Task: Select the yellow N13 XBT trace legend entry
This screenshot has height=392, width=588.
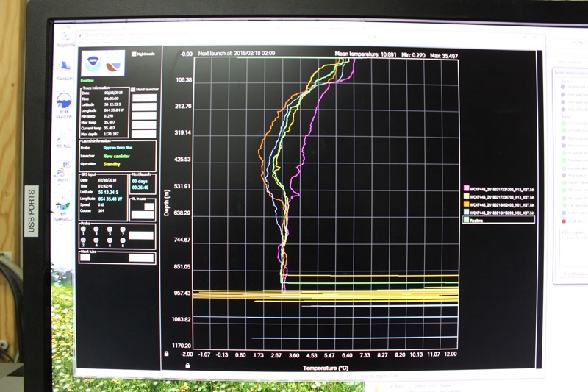Action: (x=500, y=196)
